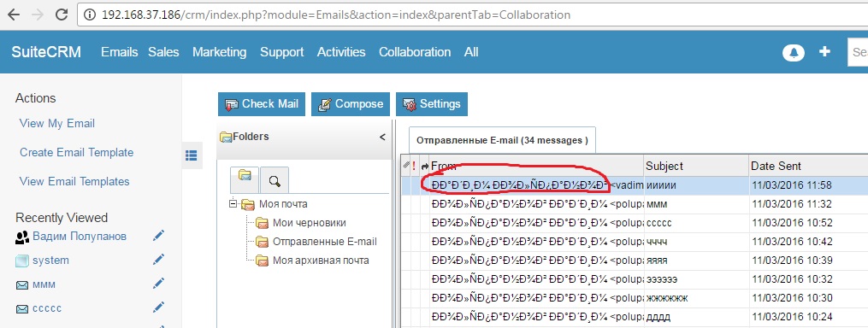Select the folders view icon tab
The height and width of the screenshot is (328, 868).
click(x=245, y=179)
